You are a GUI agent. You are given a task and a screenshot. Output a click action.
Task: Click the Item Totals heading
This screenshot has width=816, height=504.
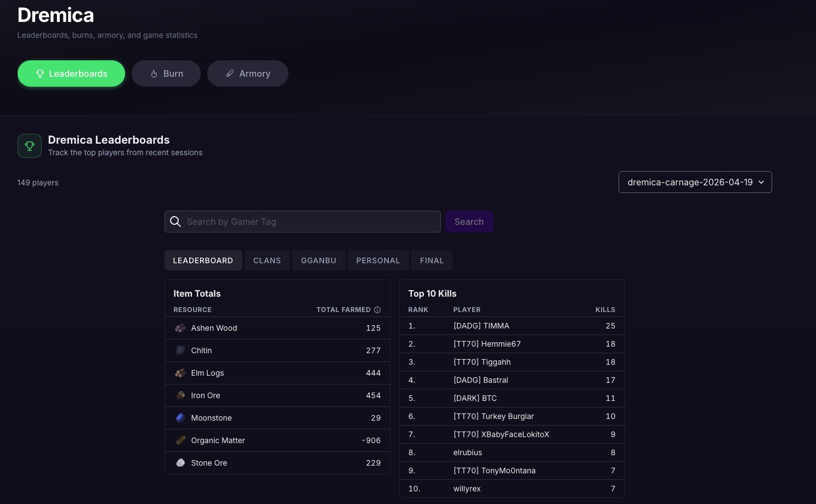(x=197, y=293)
